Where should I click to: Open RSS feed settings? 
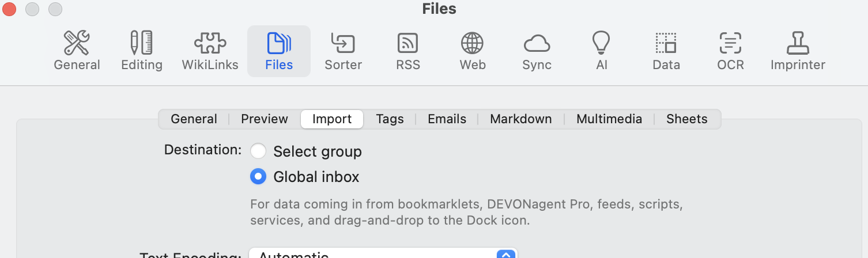click(x=407, y=51)
